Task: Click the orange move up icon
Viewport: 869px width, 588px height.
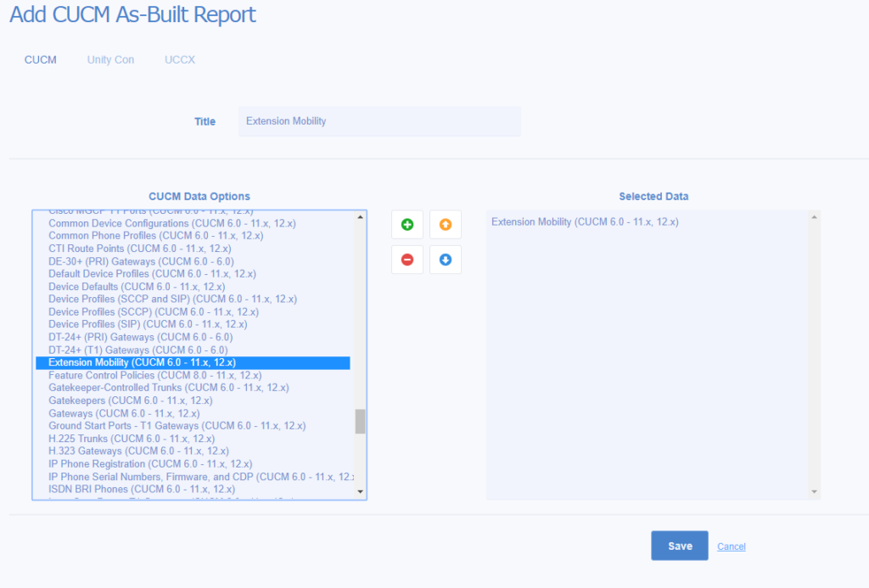Action: [446, 225]
